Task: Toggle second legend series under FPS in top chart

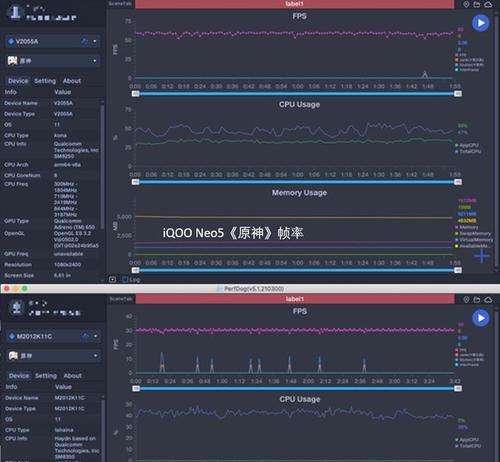Action: coord(469,60)
